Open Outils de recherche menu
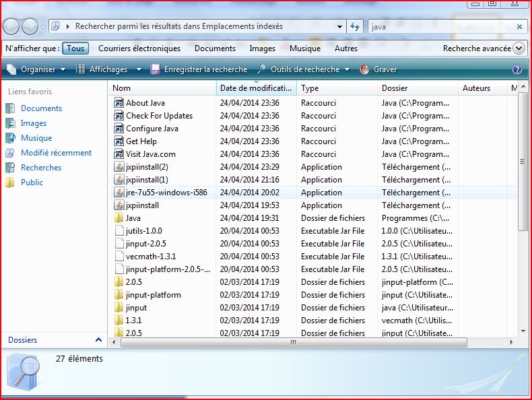The image size is (532, 400). click(303, 69)
